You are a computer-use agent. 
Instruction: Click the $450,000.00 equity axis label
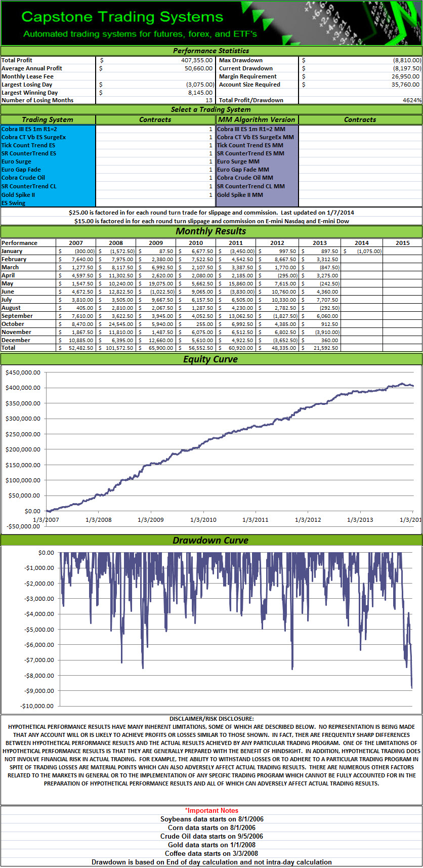23,373
